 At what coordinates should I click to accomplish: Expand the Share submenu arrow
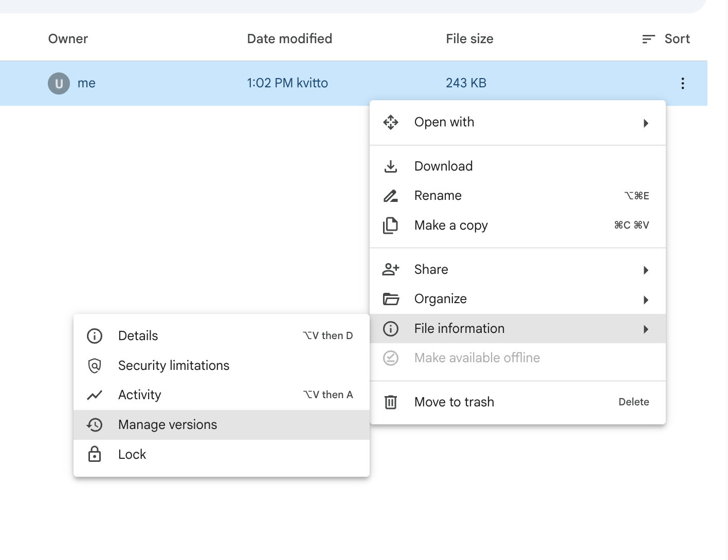pyautogui.click(x=646, y=270)
